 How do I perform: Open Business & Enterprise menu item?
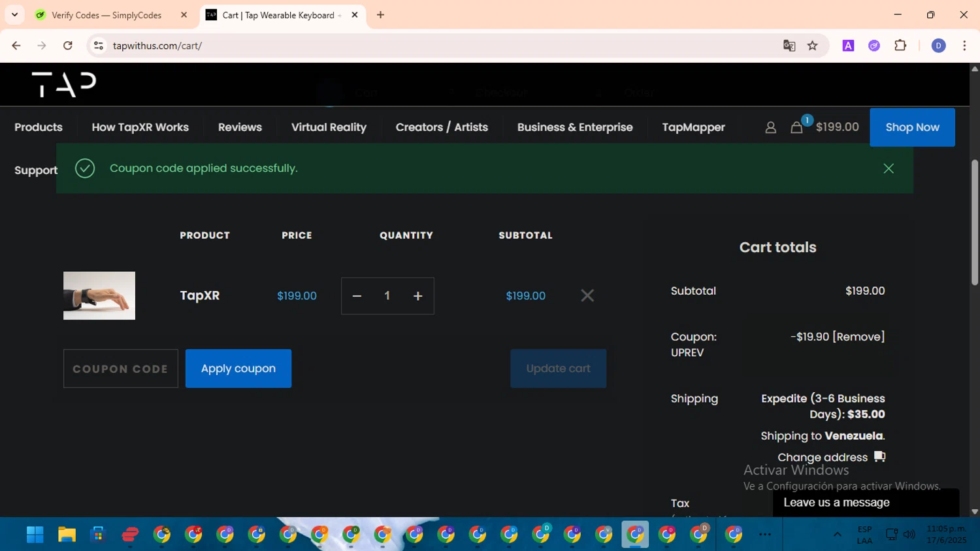[575, 127]
